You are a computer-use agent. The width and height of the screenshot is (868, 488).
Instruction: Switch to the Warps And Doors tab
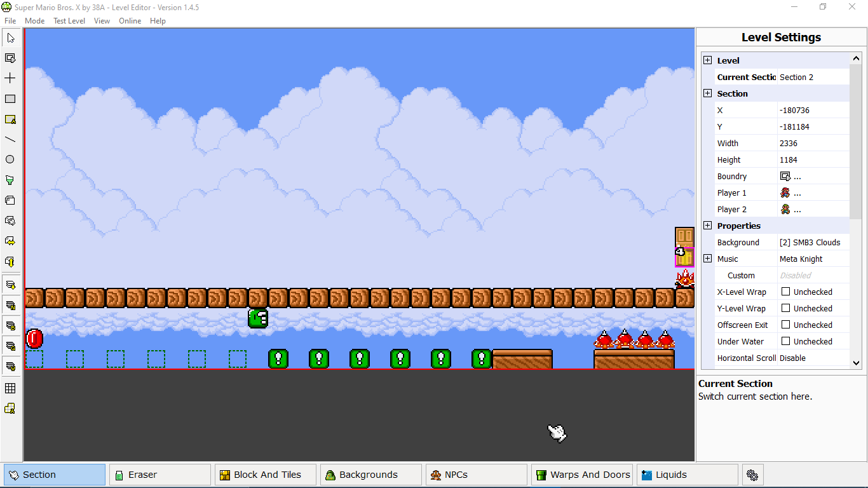point(582,475)
